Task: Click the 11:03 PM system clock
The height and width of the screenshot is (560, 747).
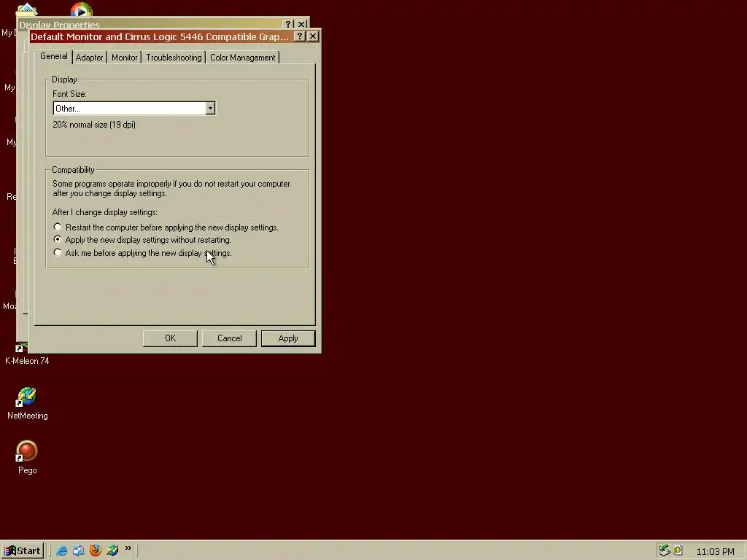Action: 715,551
